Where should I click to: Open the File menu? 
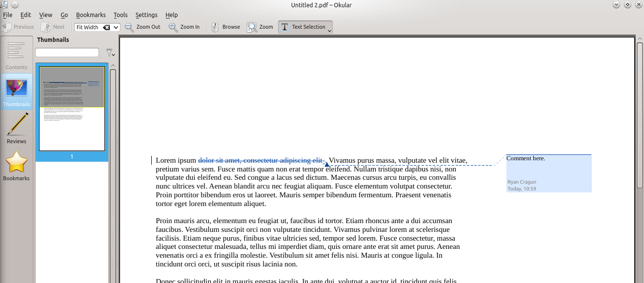click(x=7, y=15)
